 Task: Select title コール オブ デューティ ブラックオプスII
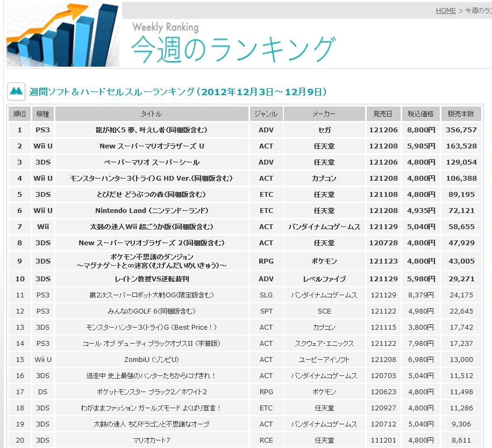pyautogui.click(x=152, y=344)
